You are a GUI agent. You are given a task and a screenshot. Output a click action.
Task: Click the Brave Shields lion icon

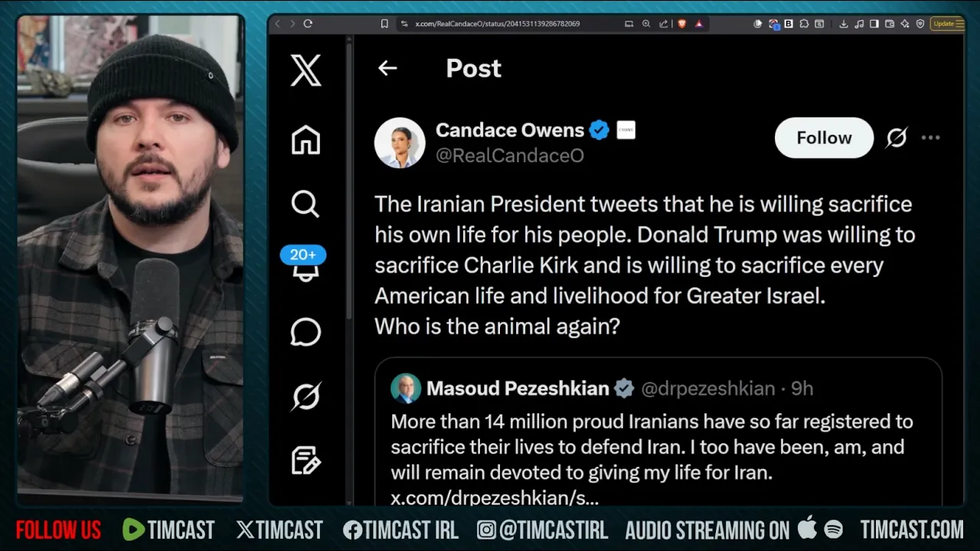coord(681,24)
